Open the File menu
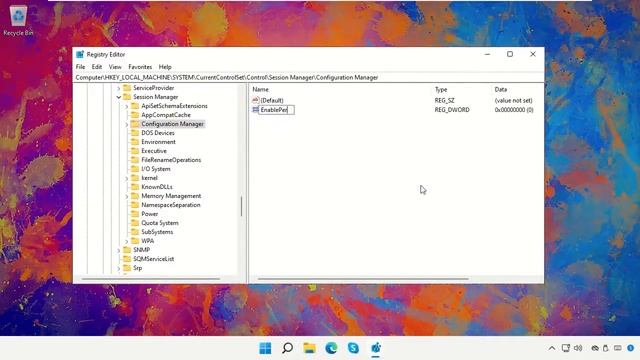The image size is (640, 360). tap(80, 67)
